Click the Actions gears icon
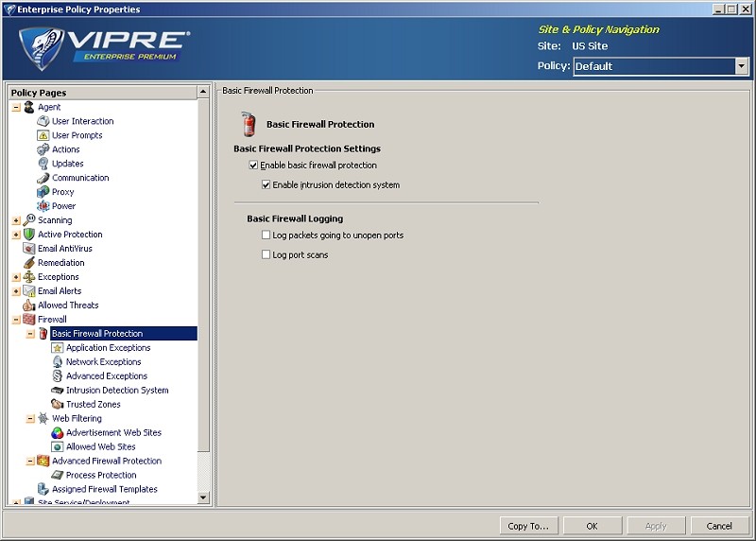The image size is (756, 541). [x=43, y=149]
